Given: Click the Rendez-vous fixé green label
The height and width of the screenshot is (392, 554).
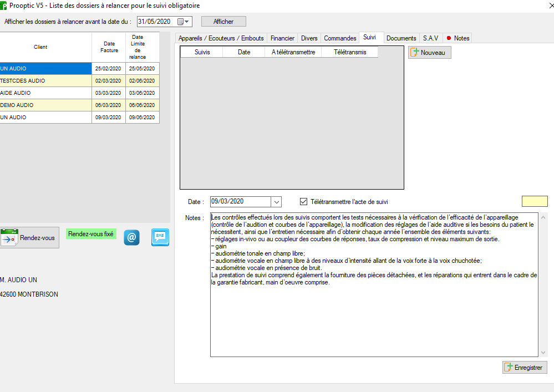Looking at the screenshot, I should (x=91, y=234).
